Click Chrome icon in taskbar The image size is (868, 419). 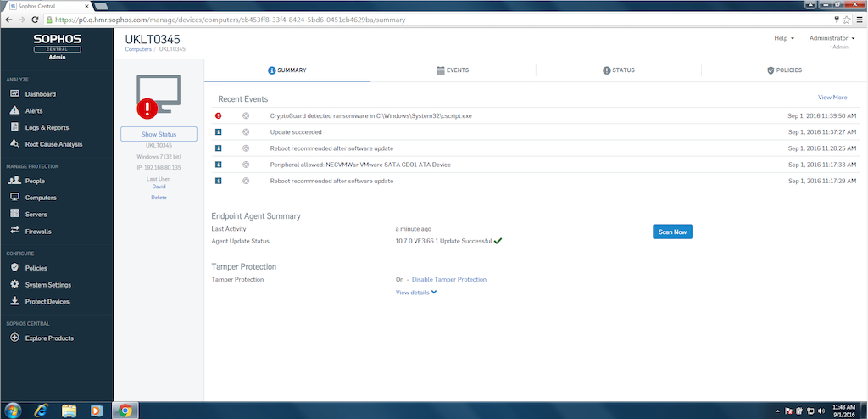click(125, 411)
